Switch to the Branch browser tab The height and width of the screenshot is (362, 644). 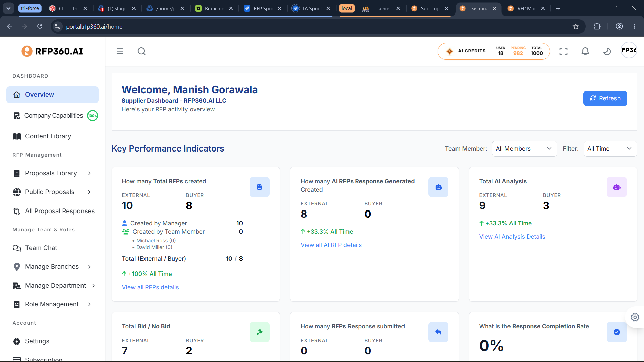pos(214,8)
